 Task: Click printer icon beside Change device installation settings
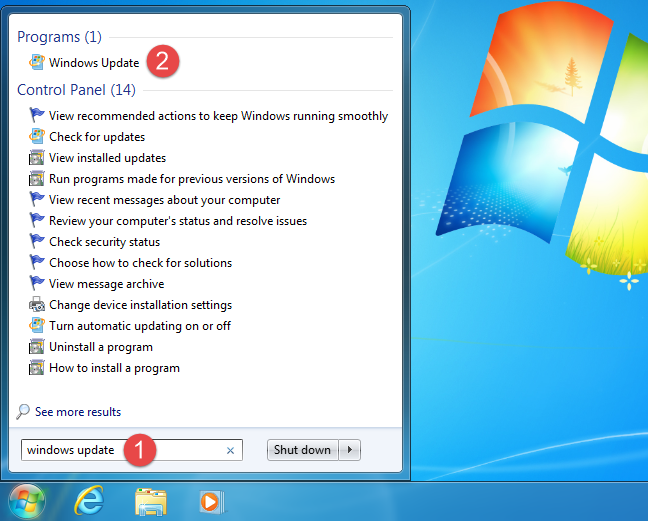point(37,305)
